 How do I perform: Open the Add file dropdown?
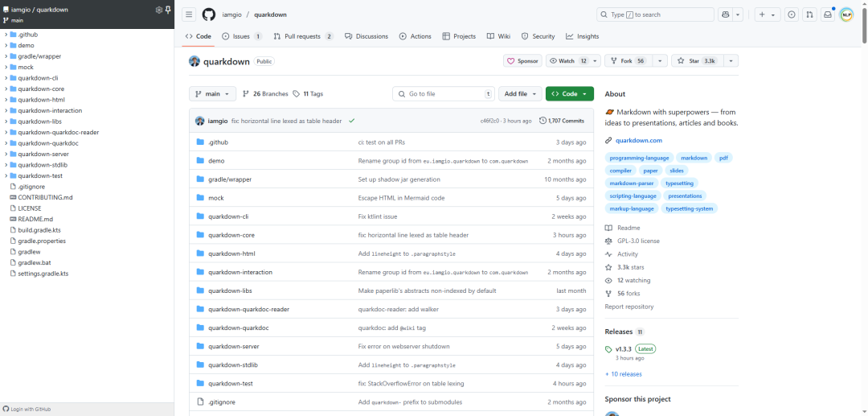520,94
